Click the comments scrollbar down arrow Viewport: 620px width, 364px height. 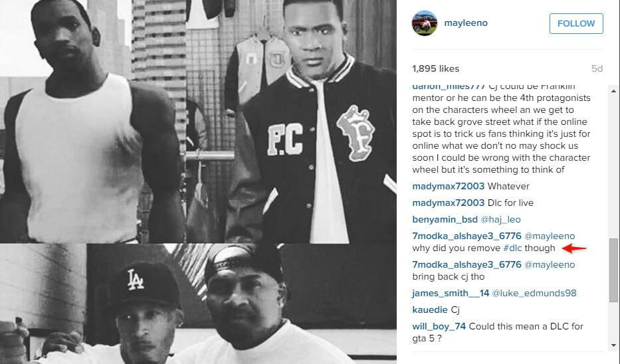pos(613,345)
